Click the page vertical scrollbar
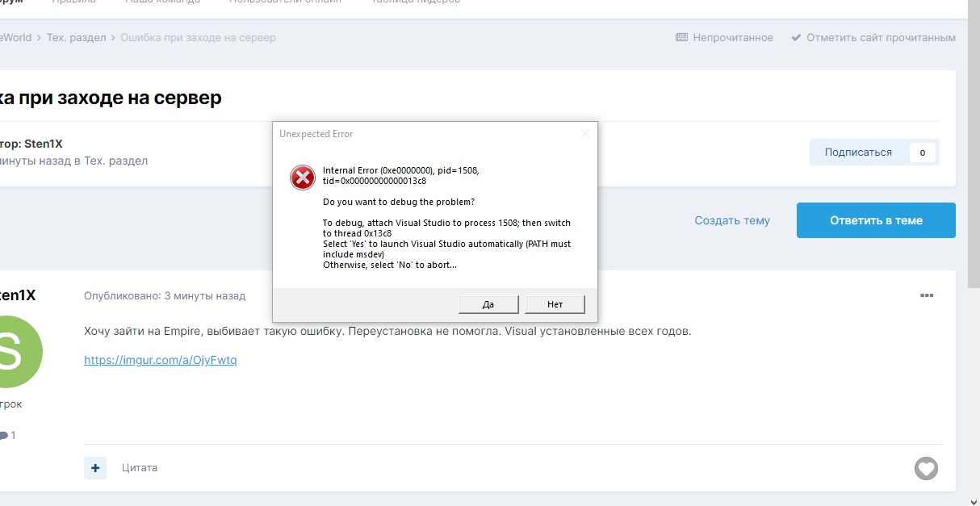 974,161
